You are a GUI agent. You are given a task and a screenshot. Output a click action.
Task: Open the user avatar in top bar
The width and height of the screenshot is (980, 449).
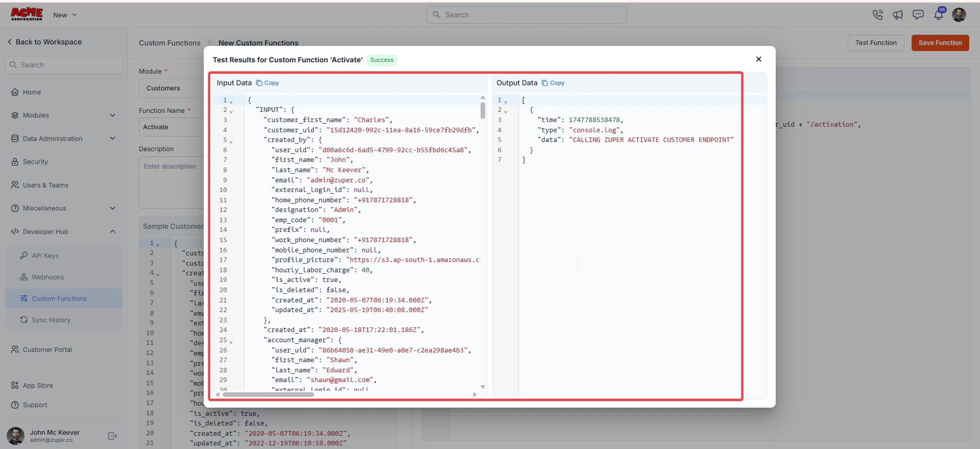[959, 15]
